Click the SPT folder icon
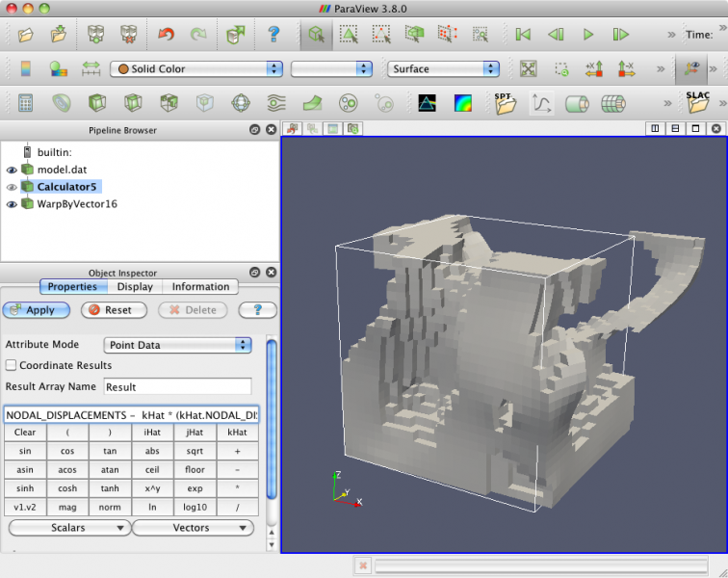Viewport: 728px width, 578px height. [506, 103]
